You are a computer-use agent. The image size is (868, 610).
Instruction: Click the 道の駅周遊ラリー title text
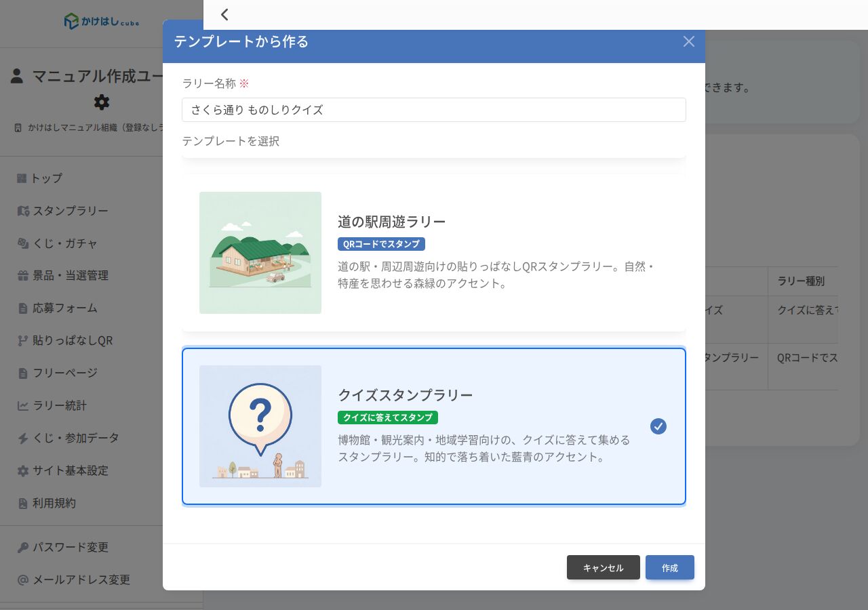click(x=392, y=222)
